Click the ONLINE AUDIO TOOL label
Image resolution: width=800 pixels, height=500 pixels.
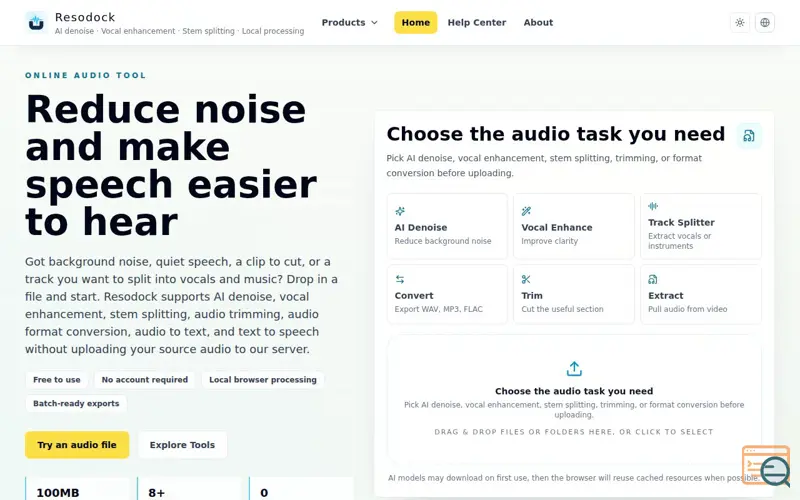tap(86, 75)
